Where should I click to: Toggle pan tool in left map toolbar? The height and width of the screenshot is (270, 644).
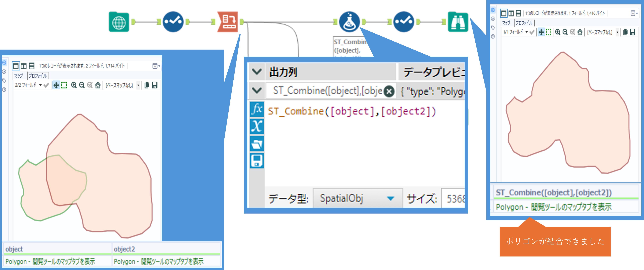(56, 85)
